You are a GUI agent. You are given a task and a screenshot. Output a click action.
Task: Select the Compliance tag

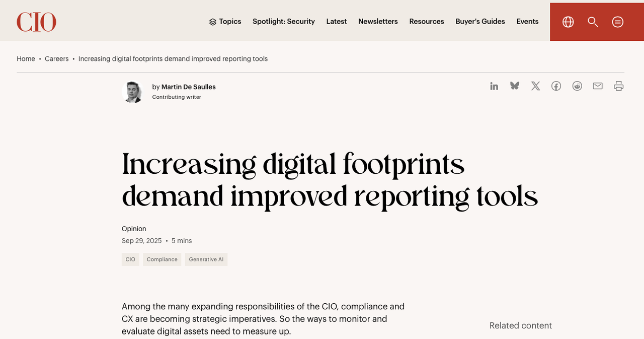point(162,259)
